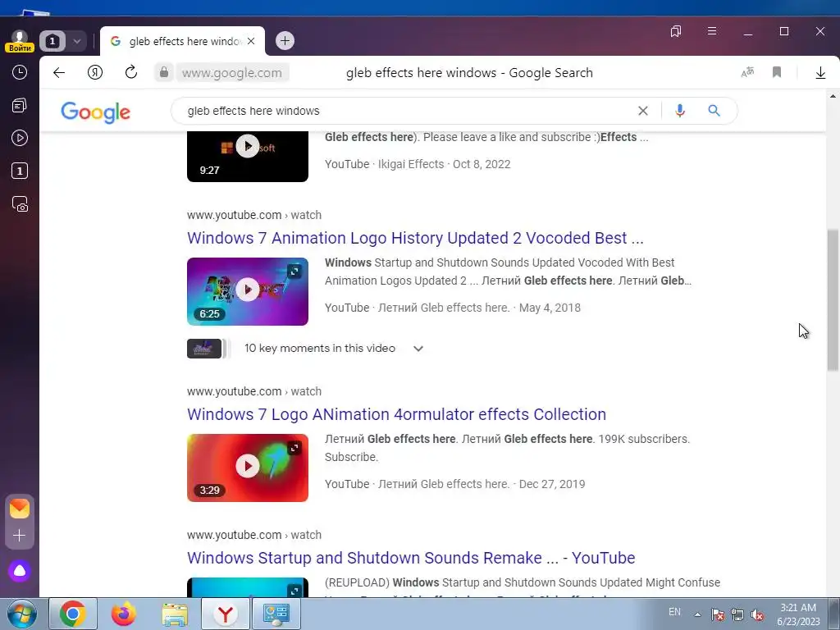Viewport: 840px width, 630px height.
Task: Click the www.google.com address field
Action: point(232,73)
